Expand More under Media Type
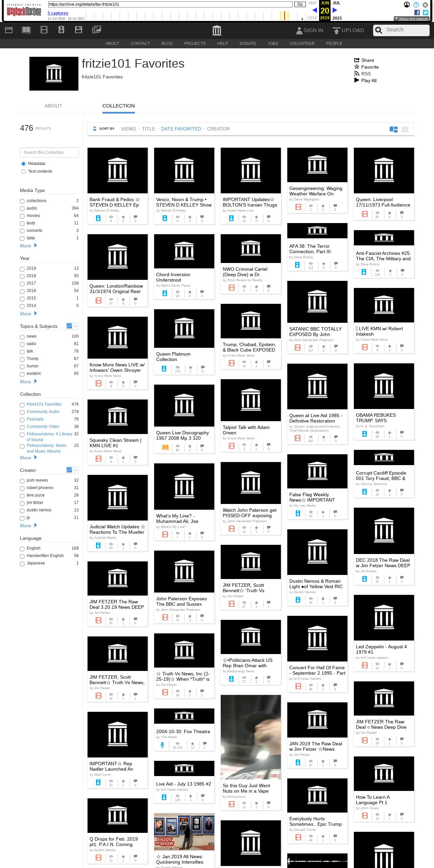 (28, 246)
